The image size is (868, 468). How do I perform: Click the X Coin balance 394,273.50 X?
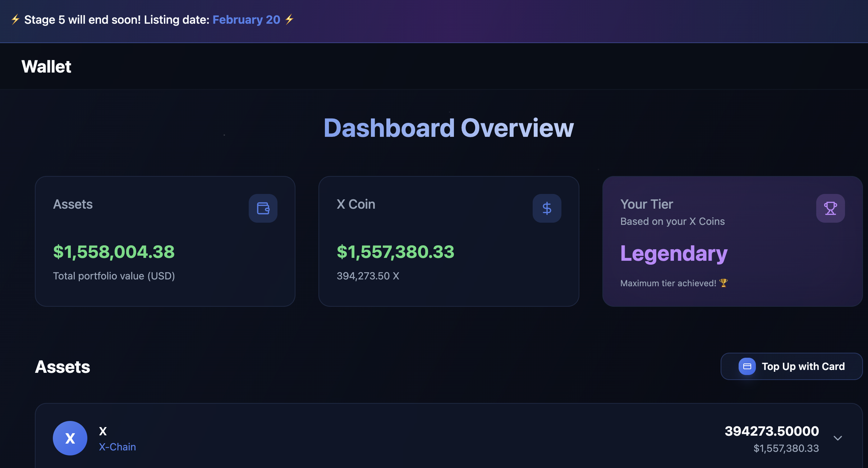pos(367,276)
